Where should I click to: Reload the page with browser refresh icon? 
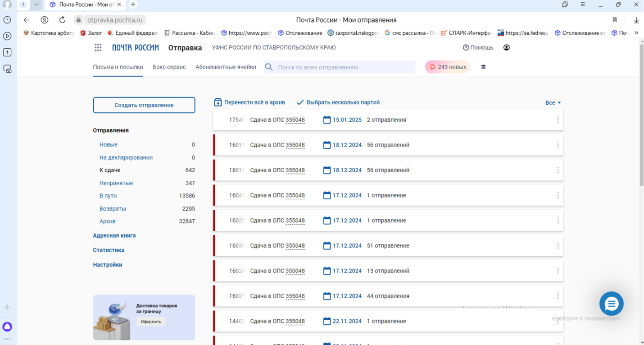[x=62, y=20]
